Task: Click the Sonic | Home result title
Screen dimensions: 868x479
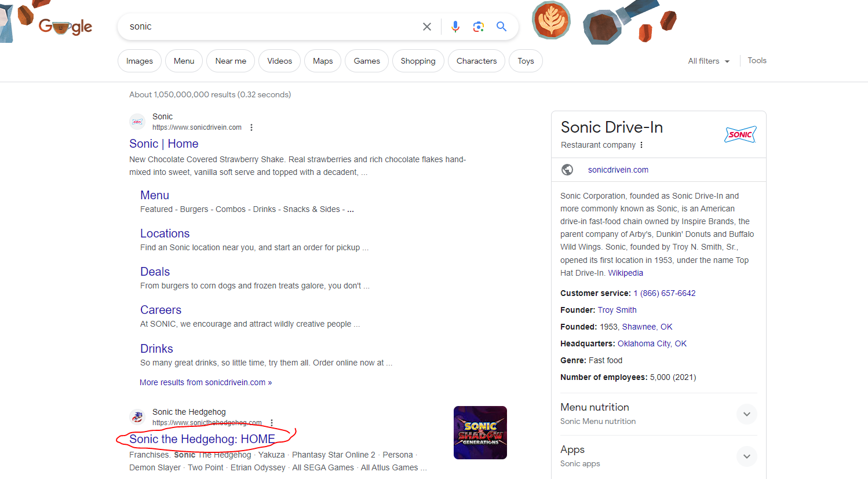Action: coord(164,144)
